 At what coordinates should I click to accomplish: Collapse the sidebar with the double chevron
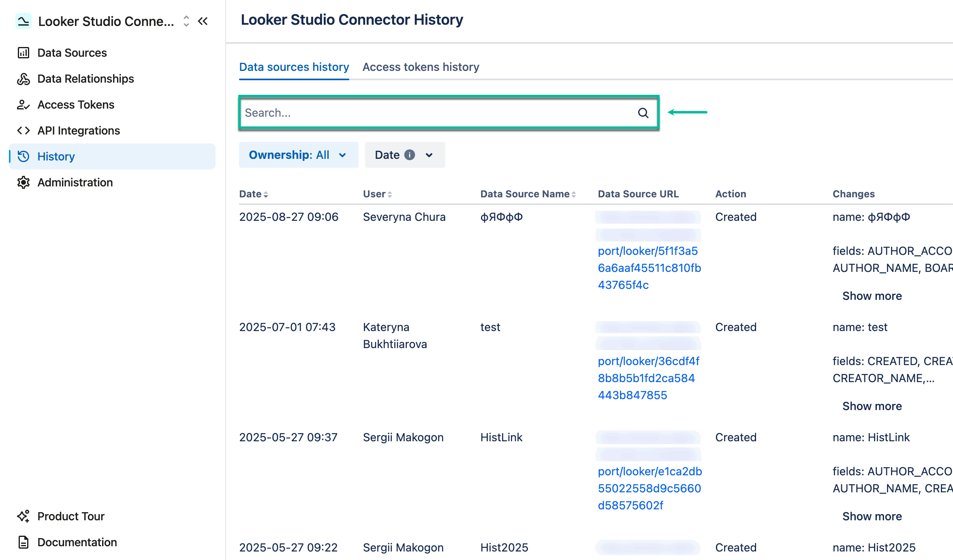click(203, 21)
